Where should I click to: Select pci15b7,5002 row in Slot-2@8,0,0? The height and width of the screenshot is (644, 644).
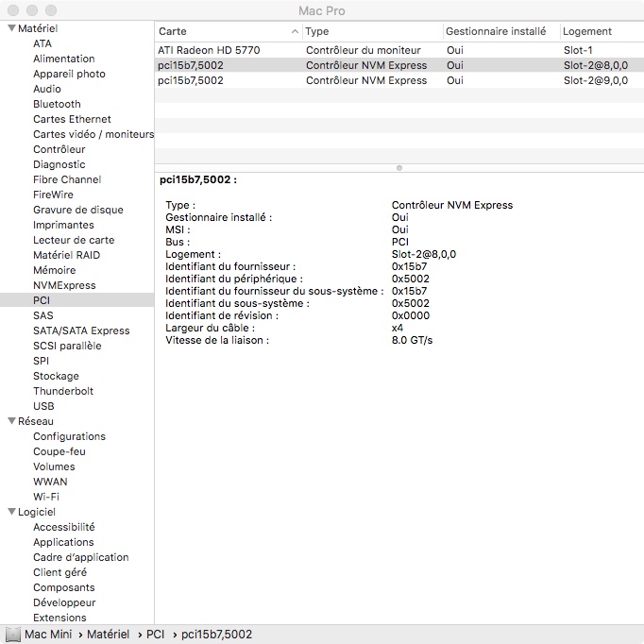click(399, 65)
